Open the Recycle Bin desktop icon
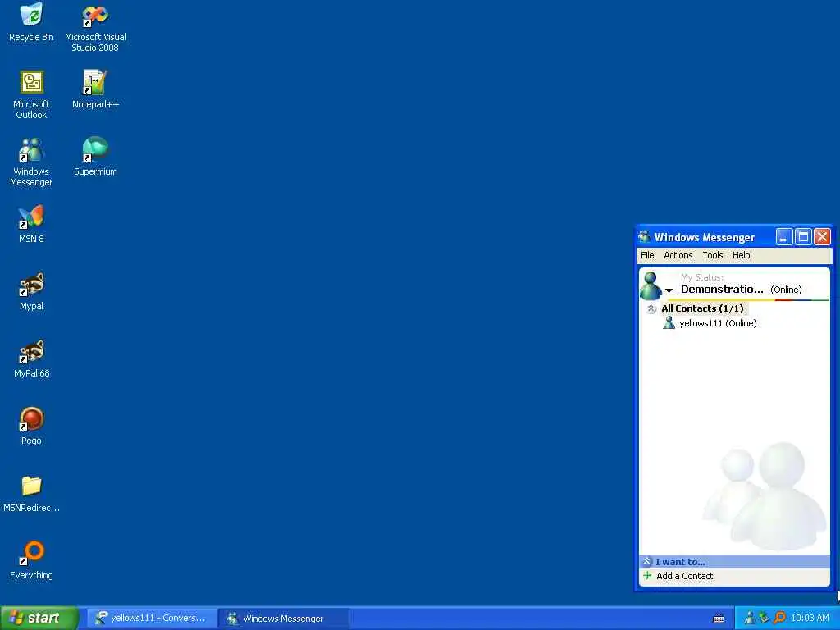This screenshot has height=630, width=840. 32,21
